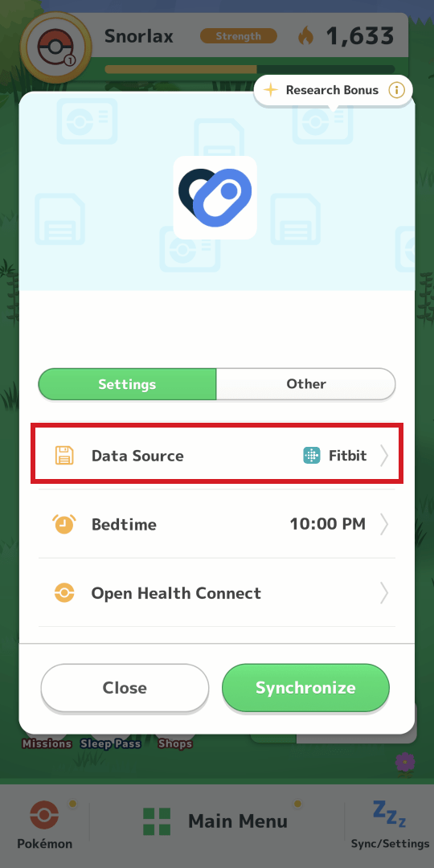Tap the green Synchronize button
Viewport: 434px width, 868px height.
[305, 687]
